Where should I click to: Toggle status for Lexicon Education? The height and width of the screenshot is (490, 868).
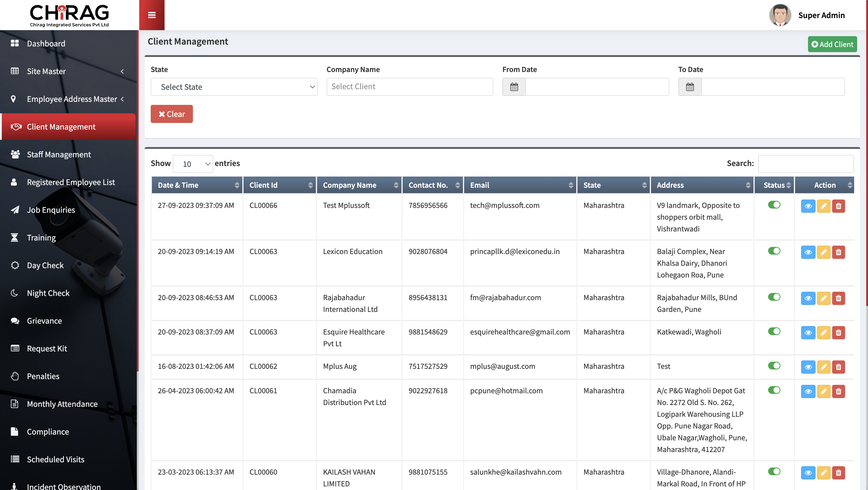[774, 251]
